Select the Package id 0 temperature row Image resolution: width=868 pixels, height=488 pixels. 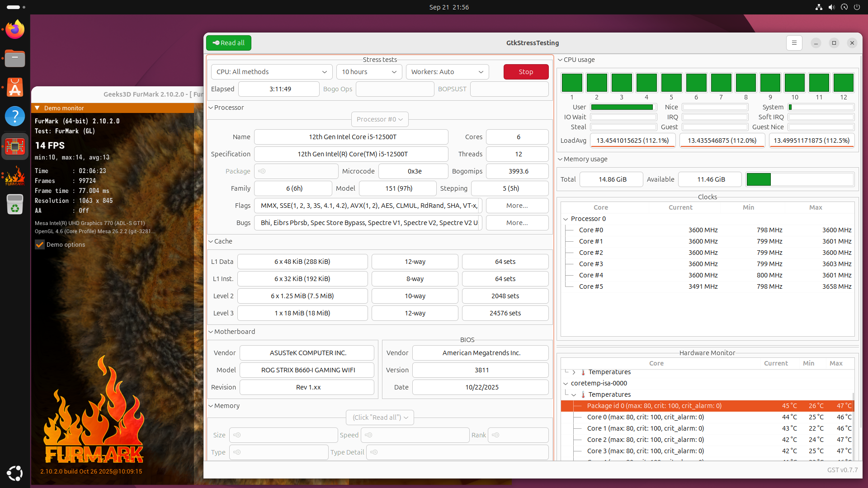coord(708,406)
